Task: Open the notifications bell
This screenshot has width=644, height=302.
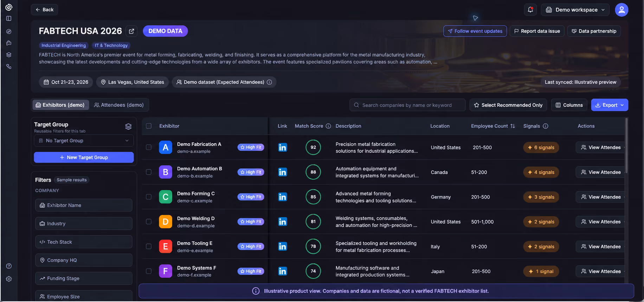Action: click(x=530, y=10)
